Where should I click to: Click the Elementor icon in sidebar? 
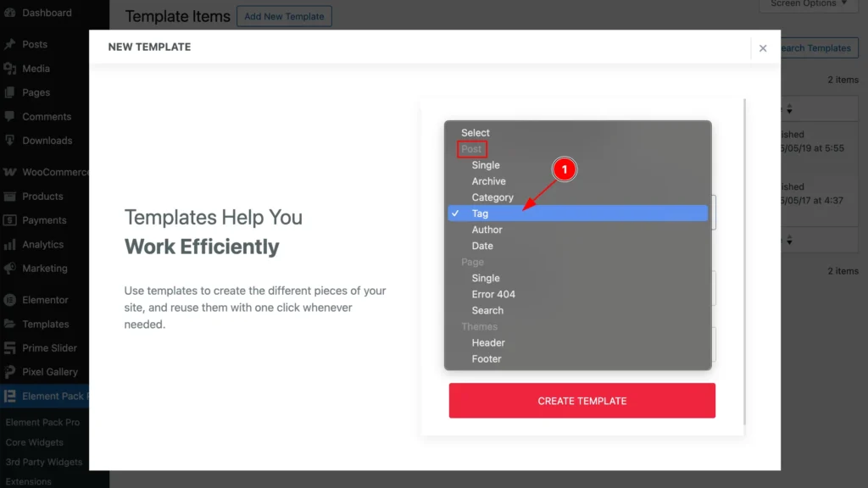10,300
